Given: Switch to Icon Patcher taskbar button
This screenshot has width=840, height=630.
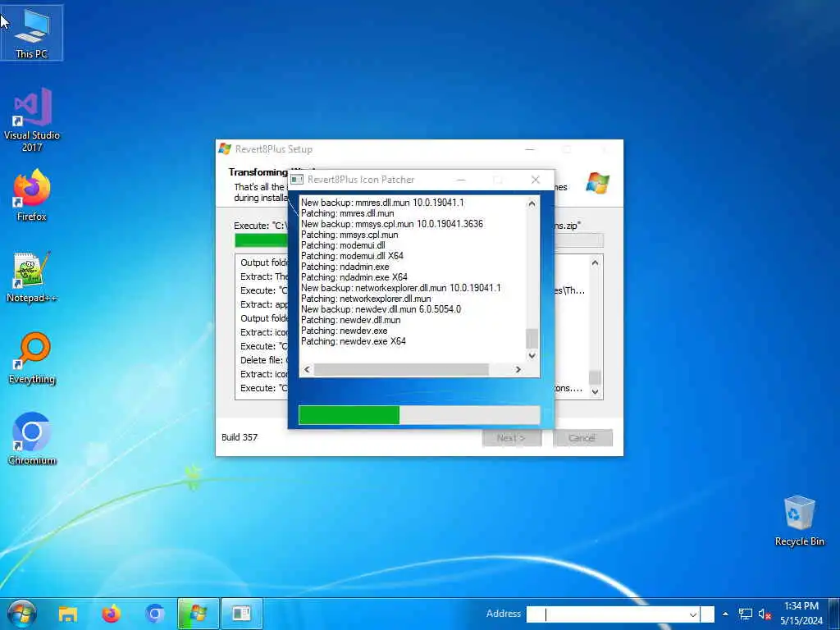Looking at the screenshot, I should (x=242, y=614).
